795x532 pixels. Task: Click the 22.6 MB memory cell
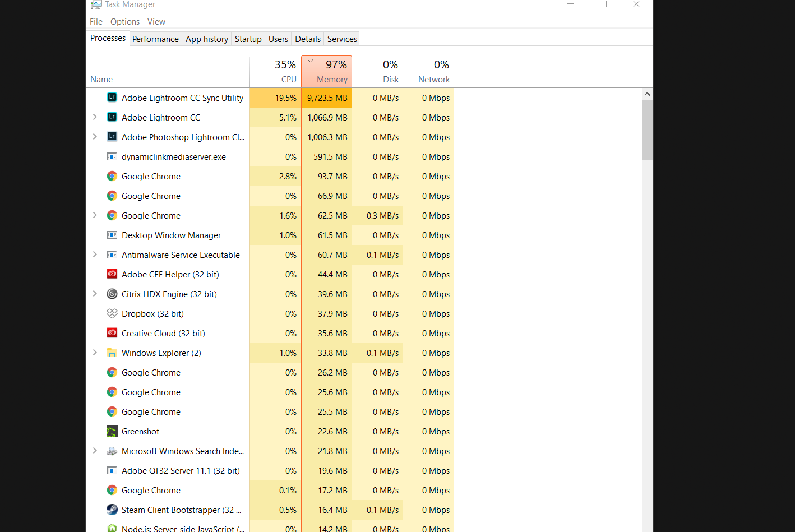tap(327, 431)
